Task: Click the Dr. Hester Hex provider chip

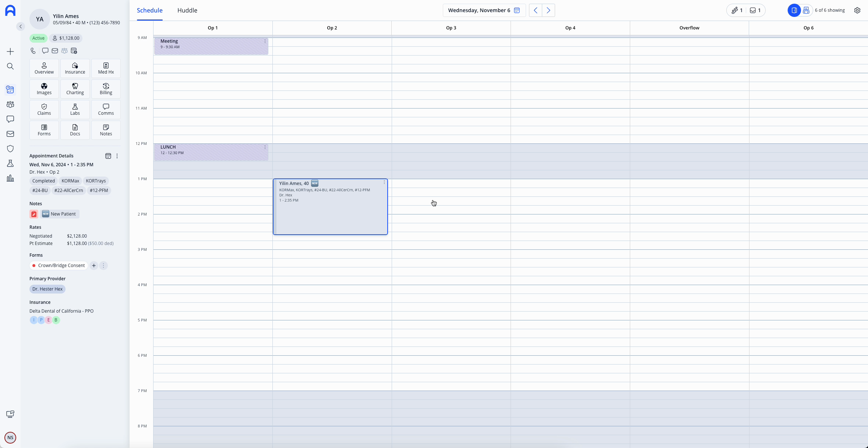Action: click(47, 289)
